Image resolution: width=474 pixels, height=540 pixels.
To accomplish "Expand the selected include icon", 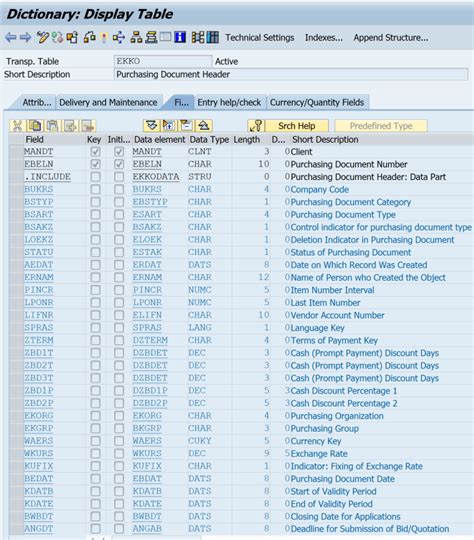I will point(169,126).
